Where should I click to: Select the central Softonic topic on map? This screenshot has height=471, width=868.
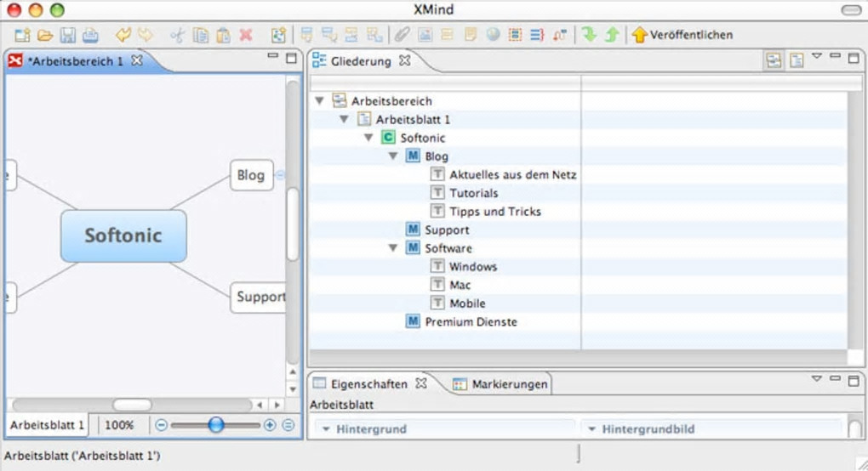click(123, 235)
